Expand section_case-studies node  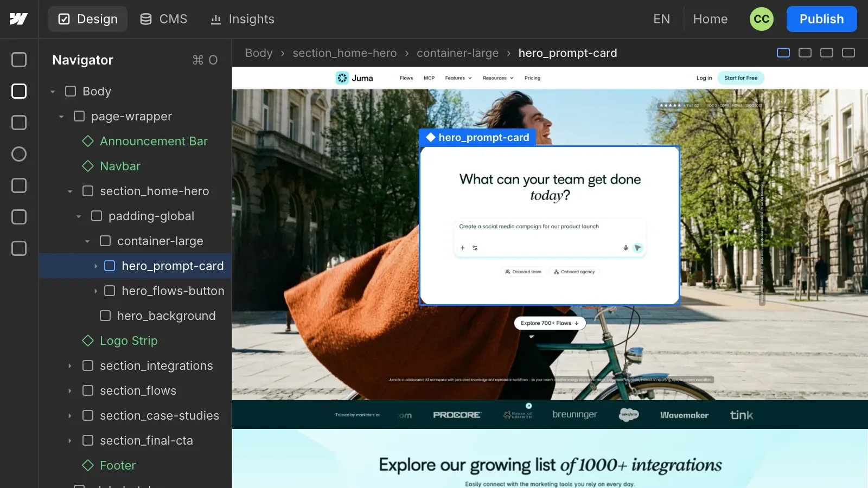coord(70,416)
